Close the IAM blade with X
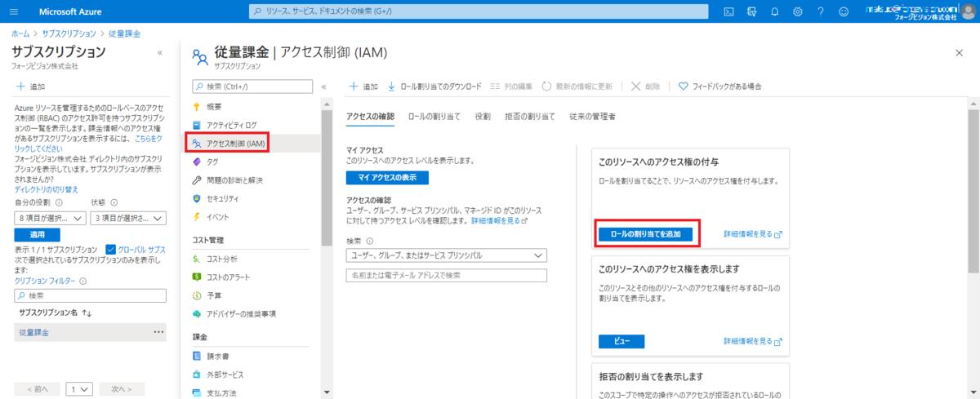The height and width of the screenshot is (399, 980). coord(959,52)
